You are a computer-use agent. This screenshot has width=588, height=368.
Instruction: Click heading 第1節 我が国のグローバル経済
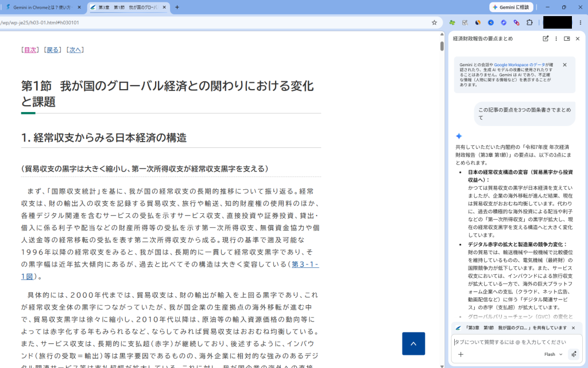coord(167,94)
